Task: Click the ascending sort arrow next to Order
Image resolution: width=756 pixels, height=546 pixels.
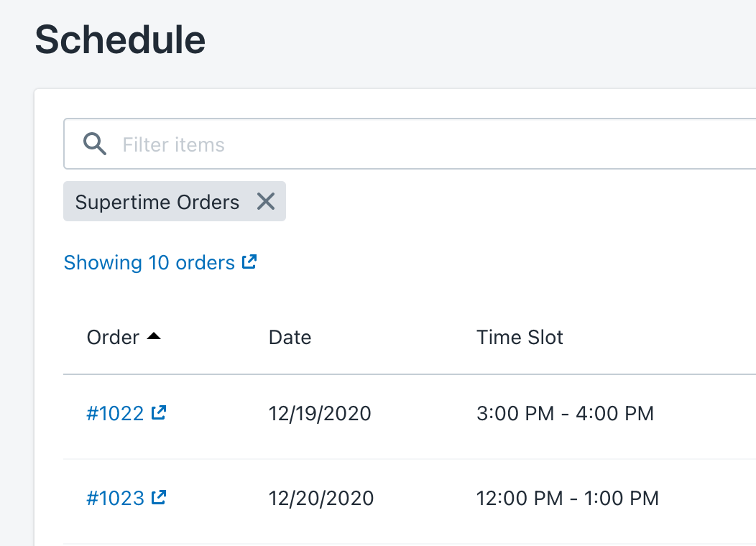Action: click(153, 336)
